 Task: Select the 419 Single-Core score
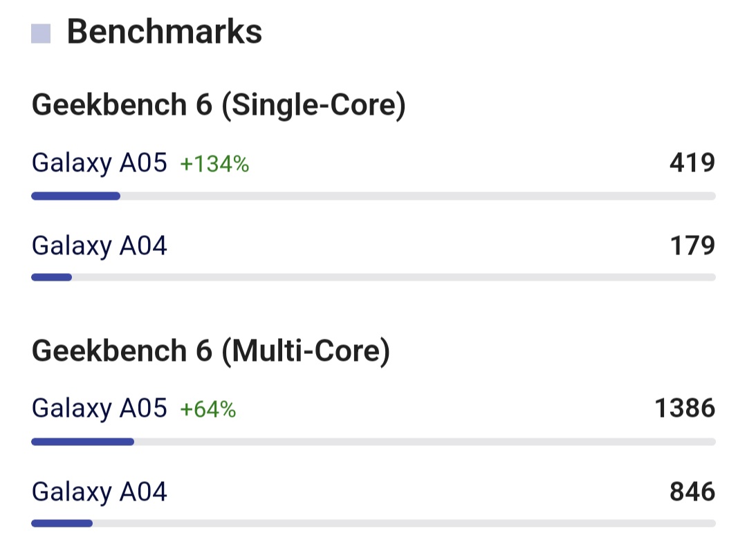click(x=692, y=163)
